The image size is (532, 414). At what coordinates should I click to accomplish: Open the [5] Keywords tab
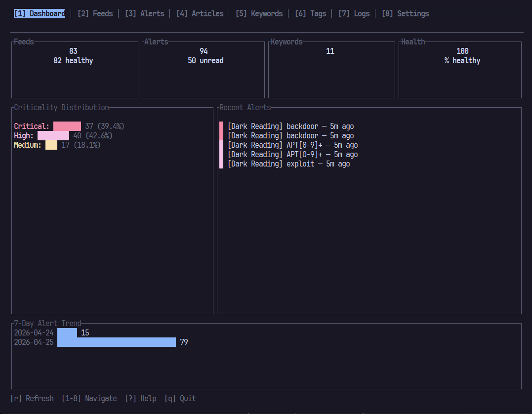pyautogui.click(x=259, y=13)
